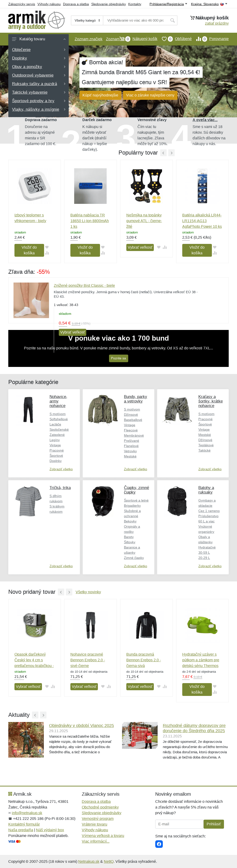This screenshot has height=868, width=237.
Task: Open the Facebook social icon
Action: [159, 844]
